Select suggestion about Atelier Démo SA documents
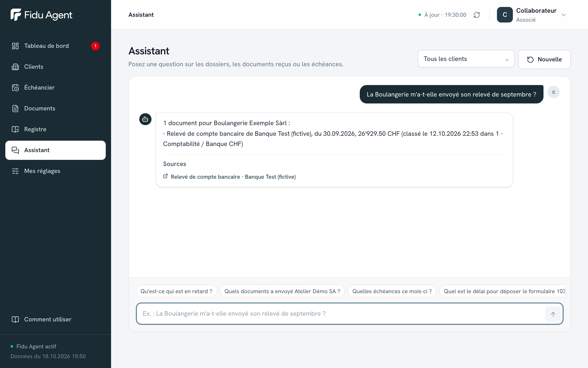The width and height of the screenshot is (588, 368). point(282,291)
